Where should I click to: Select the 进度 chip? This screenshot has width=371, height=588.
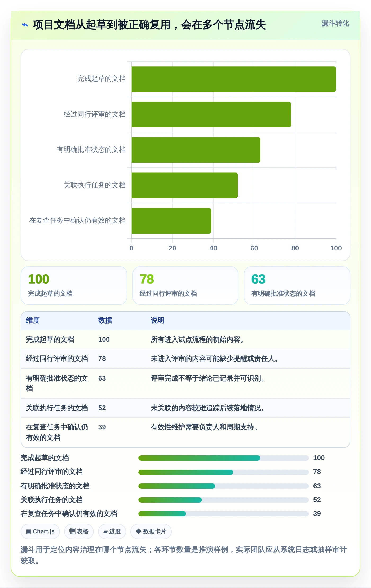click(112, 531)
